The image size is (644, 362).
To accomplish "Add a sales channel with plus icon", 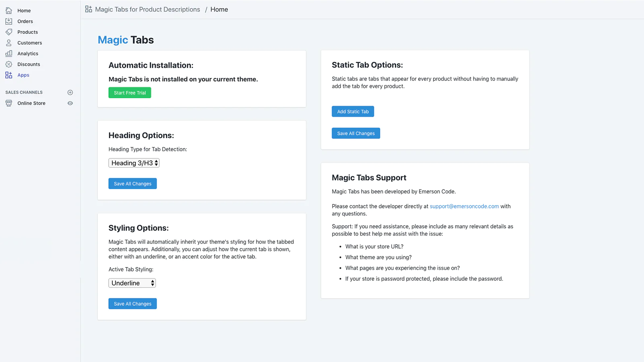I will [x=70, y=93].
